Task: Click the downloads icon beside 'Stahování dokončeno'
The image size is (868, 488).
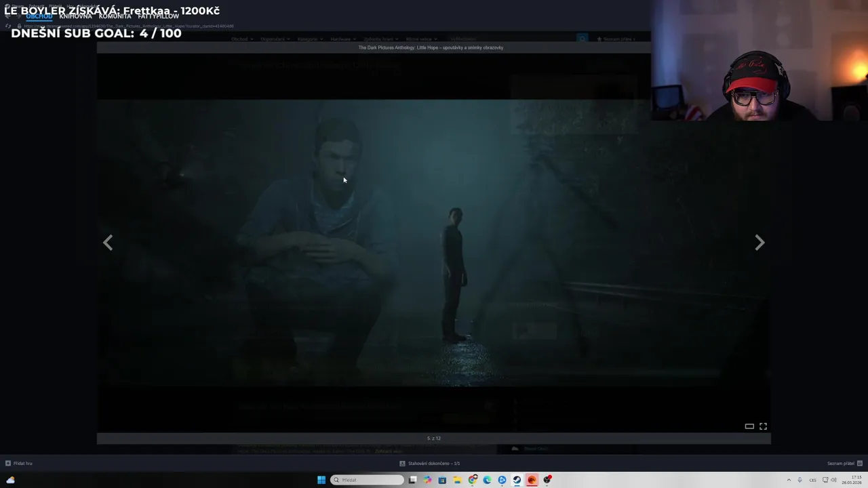Action: (402, 464)
